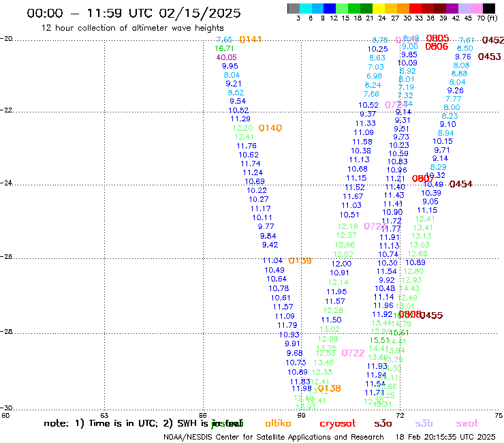The image size is (504, 443).
Task: Click the NOAA/NESDIS Center for Satellite Applications footer
Action: (274, 437)
